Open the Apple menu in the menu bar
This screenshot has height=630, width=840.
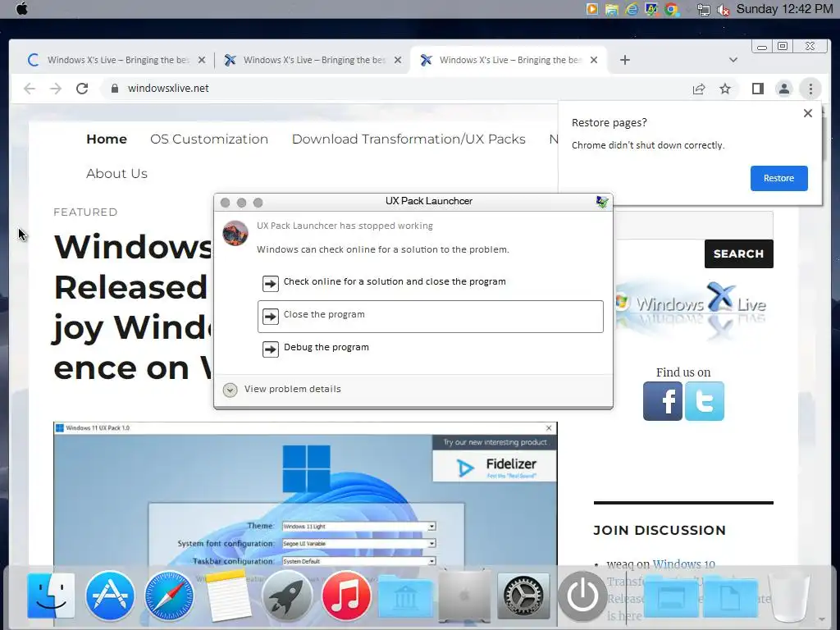pyautogui.click(x=21, y=8)
